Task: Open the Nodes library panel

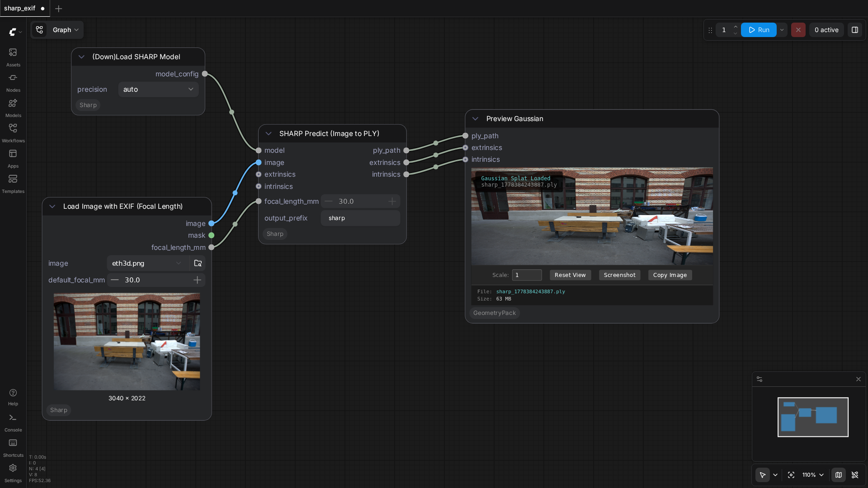Action: (13, 82)
